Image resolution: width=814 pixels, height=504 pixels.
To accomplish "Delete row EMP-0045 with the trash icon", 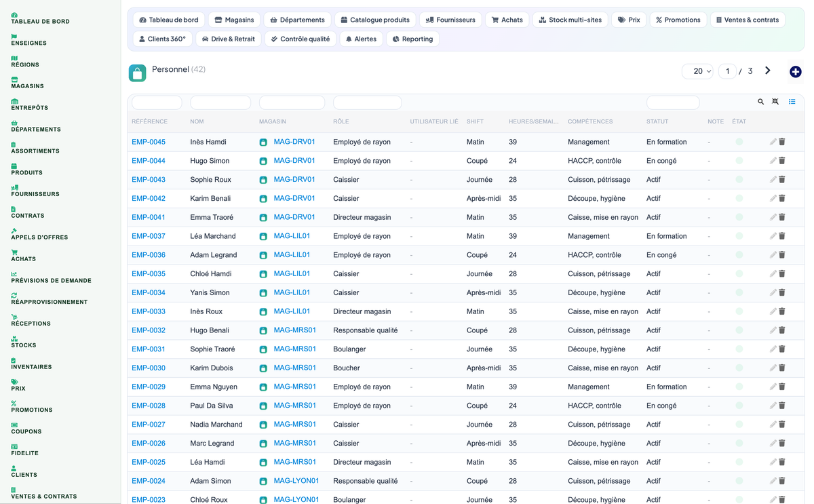I will (x=782, y=142).
